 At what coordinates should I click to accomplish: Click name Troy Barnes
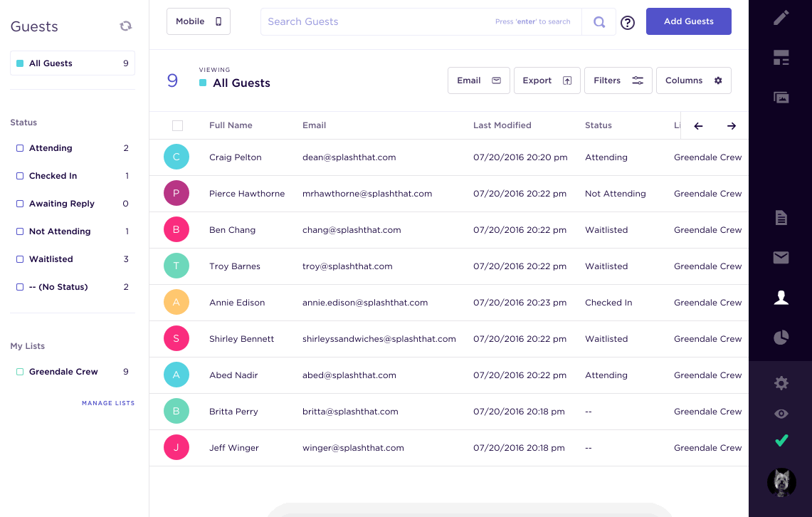point(235,266)
